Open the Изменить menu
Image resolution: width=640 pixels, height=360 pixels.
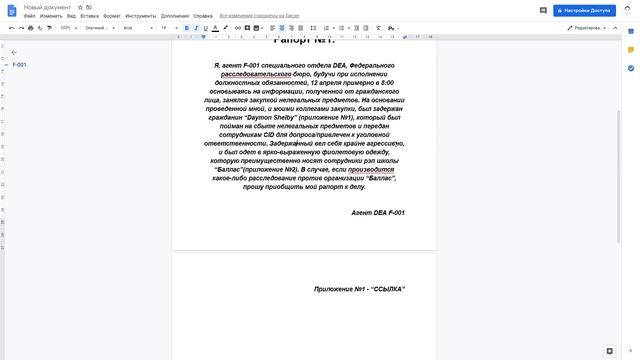(51, 16)
